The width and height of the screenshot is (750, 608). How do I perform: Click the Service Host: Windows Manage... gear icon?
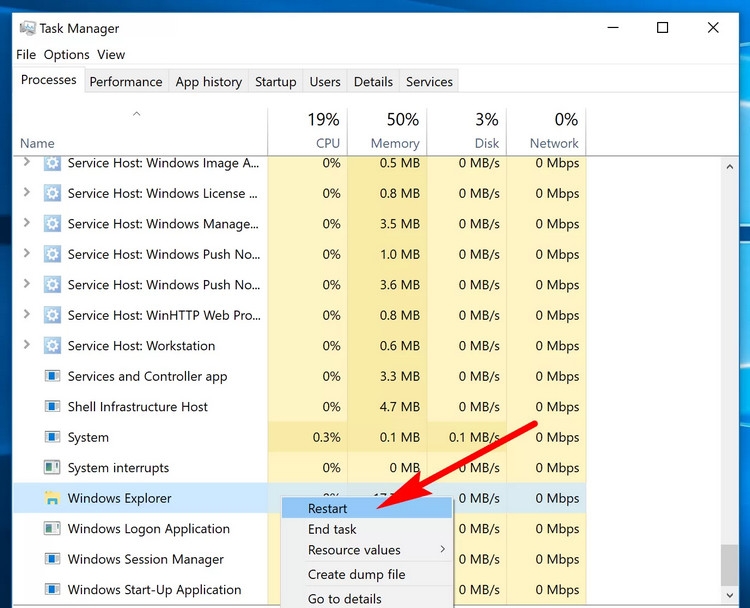52,224
